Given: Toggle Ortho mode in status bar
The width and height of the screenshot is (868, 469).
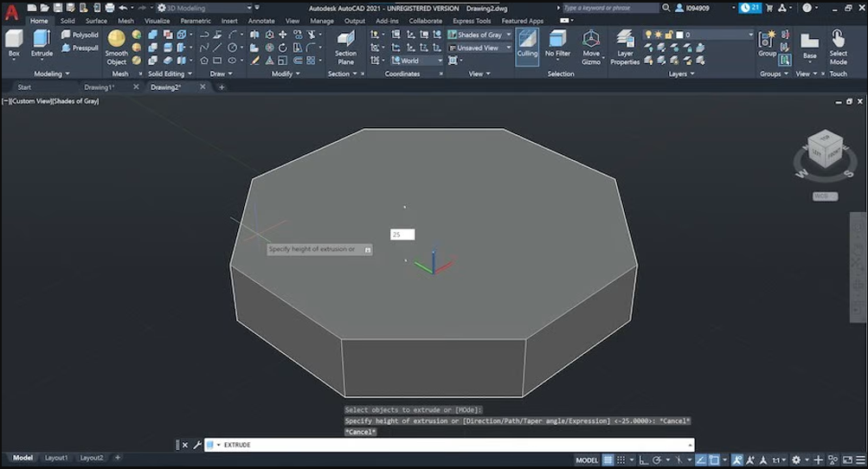Looking at the screenshot, I should [644, 460].
